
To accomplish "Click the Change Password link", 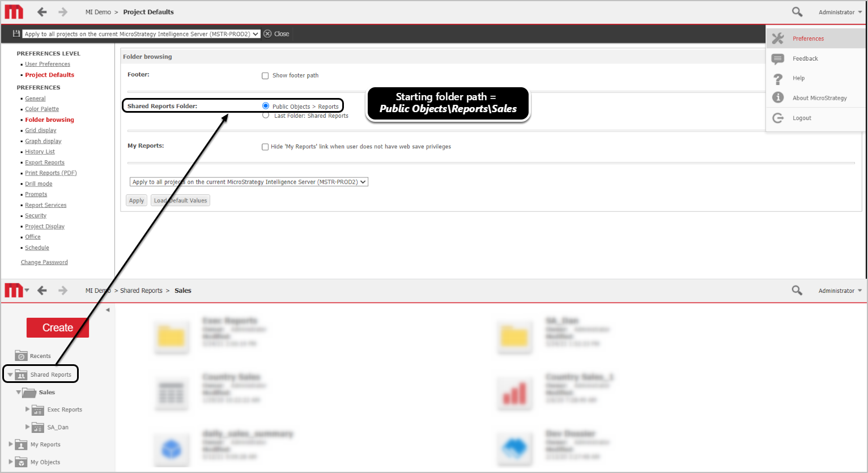I will click(44, 262).
